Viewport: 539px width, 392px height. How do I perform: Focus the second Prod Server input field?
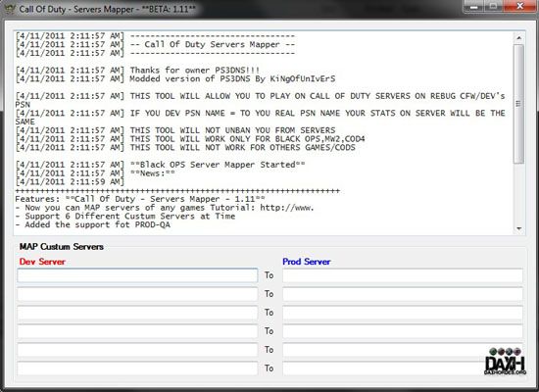click(403, 294)
